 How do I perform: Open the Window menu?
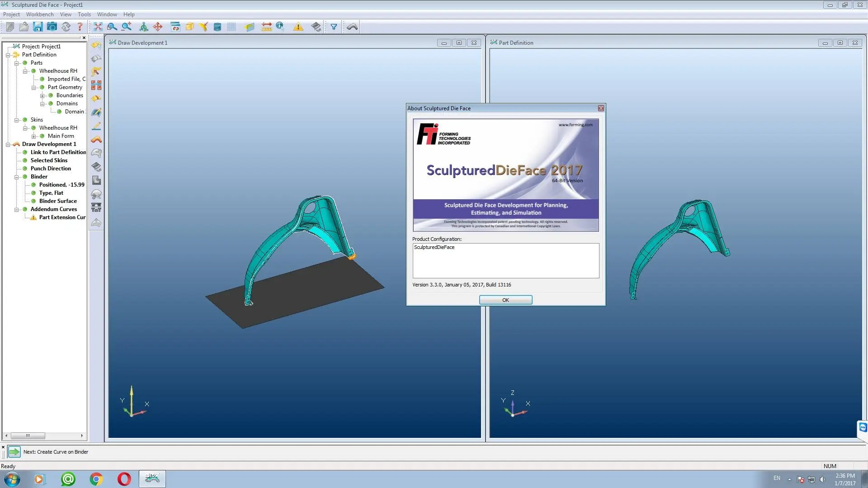coord(107,14)
